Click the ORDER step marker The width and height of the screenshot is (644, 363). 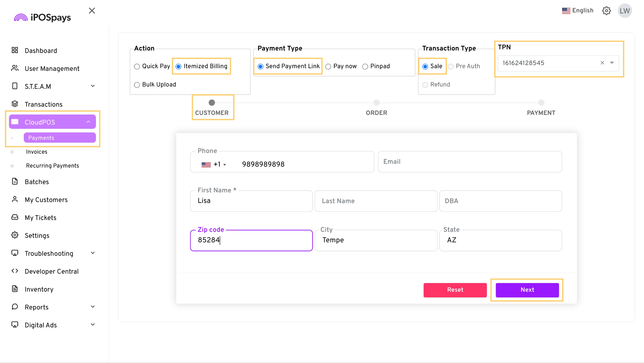point(377,103)
